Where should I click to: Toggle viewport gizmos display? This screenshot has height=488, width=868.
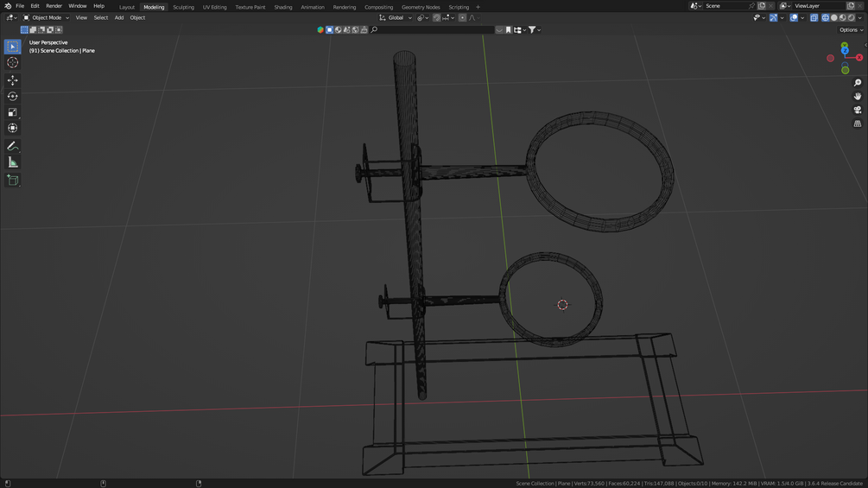click(773, 17)
